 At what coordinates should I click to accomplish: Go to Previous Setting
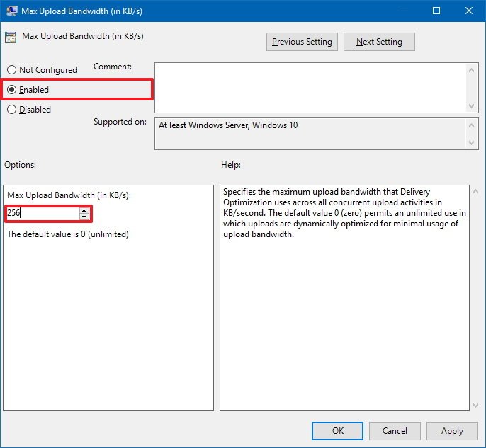coord(302,42)
